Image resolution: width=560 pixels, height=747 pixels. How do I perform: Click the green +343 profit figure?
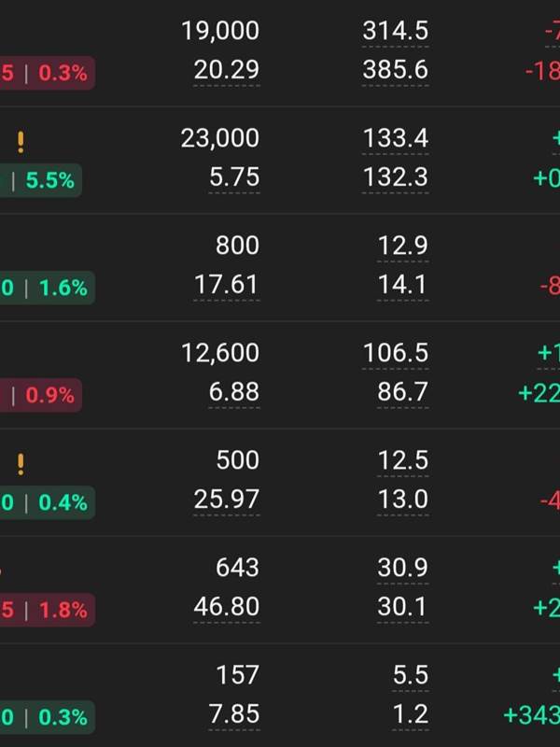532,714
